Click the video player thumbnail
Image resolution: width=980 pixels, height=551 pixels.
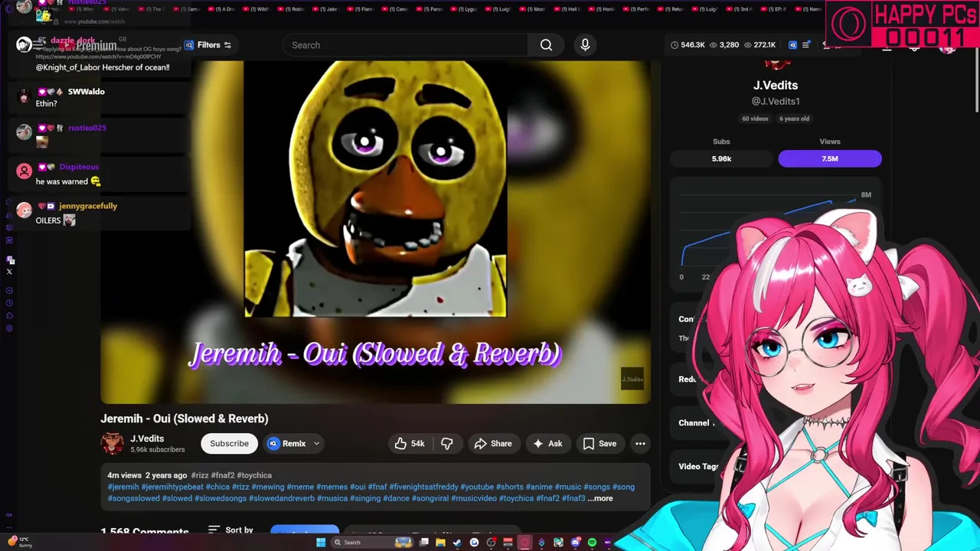[x=375, y=232]
